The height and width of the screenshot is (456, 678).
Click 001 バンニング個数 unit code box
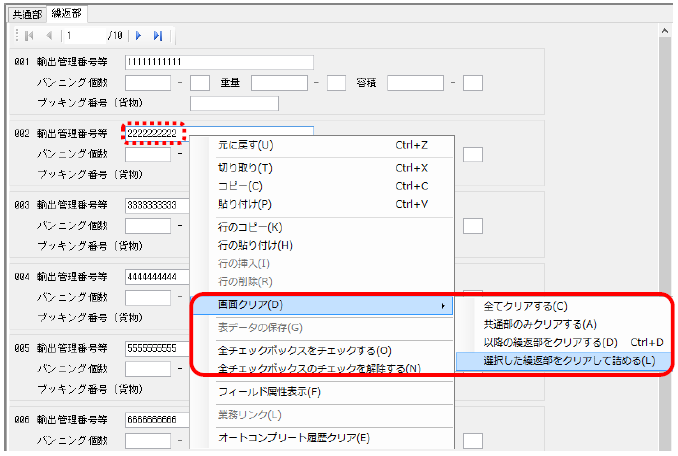tap(200, 83)
